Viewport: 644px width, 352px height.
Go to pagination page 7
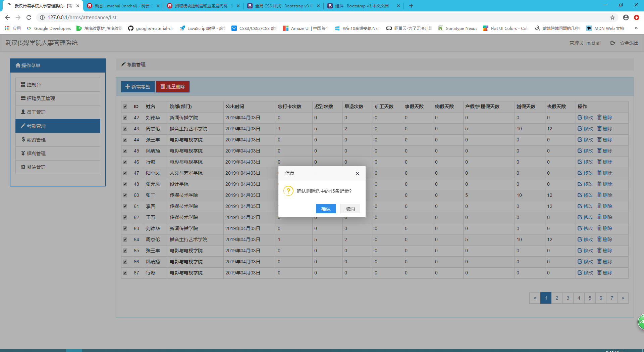[x=612, y=298]
